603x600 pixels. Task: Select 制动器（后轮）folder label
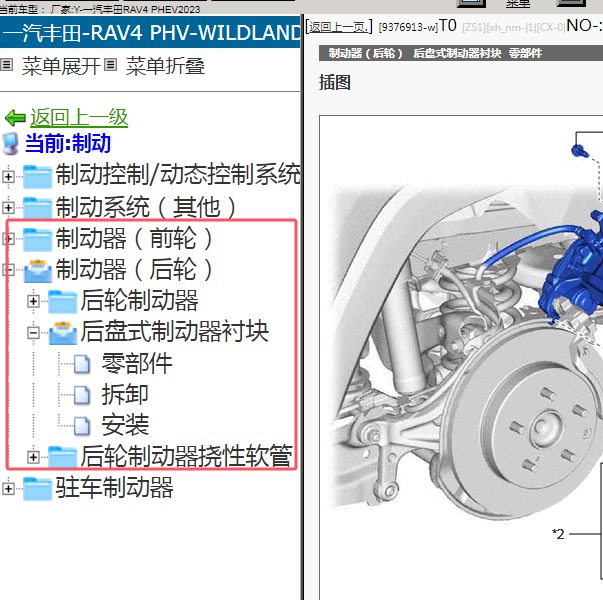pos(134,269)
